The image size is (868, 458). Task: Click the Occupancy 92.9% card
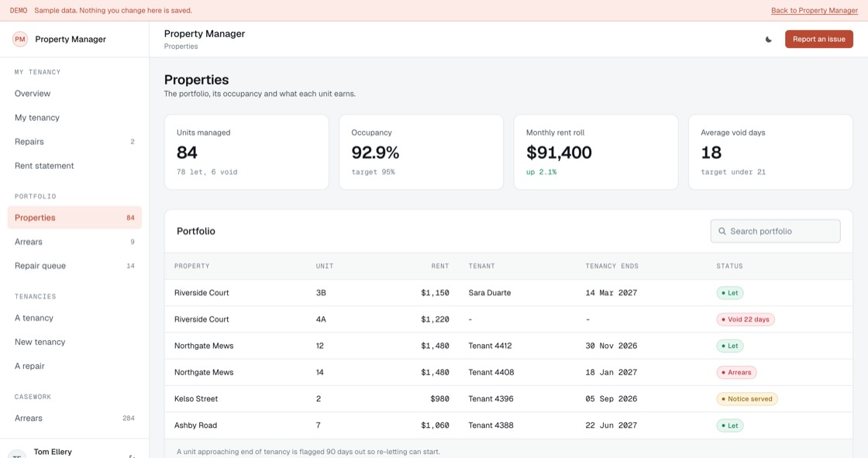(x=422, y=153)
